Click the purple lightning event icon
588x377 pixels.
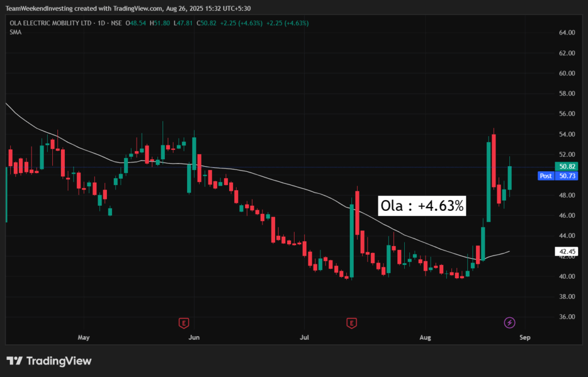[x=509, y=322]
